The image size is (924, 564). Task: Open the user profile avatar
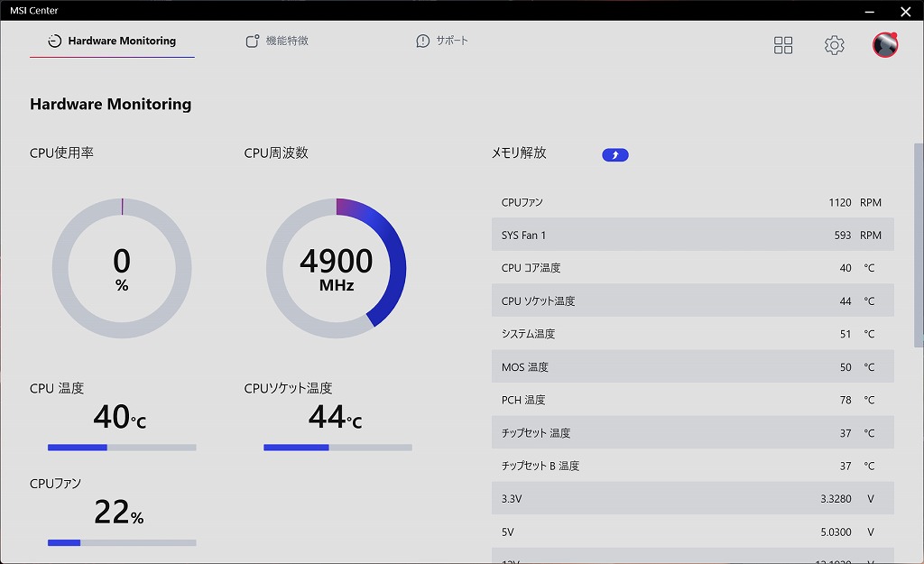click(x=884, y=45)
